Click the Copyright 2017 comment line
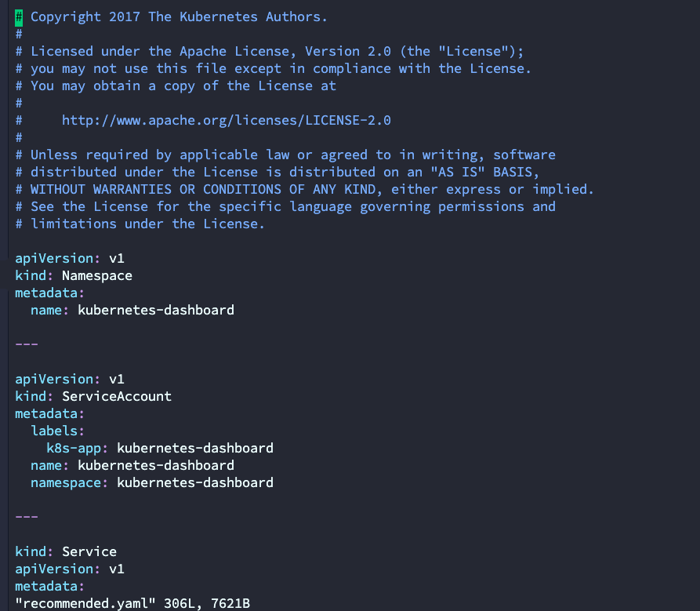Screen dimensions: 700x611 click(x=172, y=17)
